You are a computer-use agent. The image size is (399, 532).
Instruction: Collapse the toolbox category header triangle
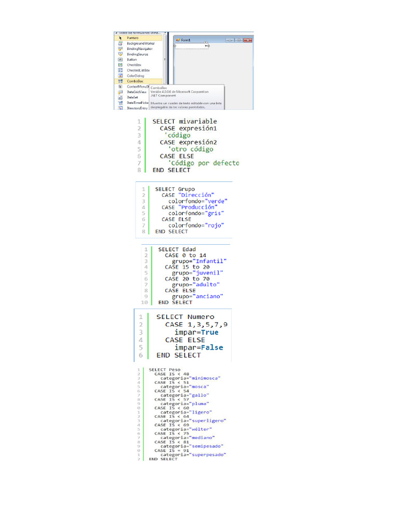click(x=116, y=33)
